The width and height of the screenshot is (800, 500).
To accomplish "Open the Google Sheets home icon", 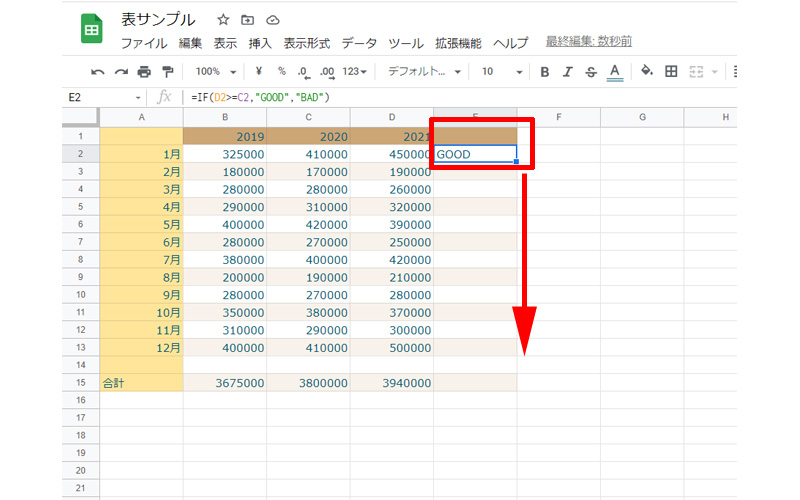I will pos(92,29).
